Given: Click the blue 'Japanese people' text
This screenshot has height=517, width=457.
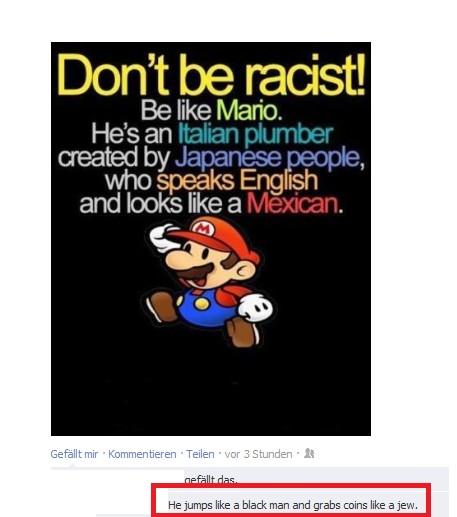Looking at the screenshot, I should tap(267, 158).
